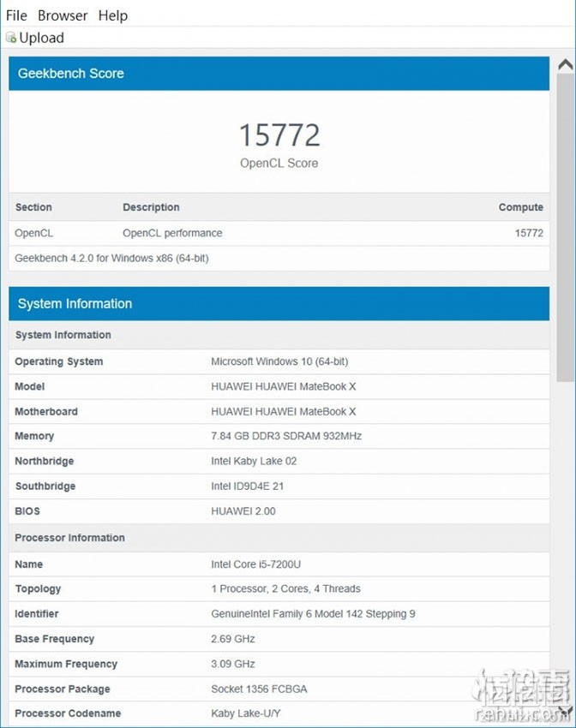Click the Intel Kaby Lake 02 value
The width and height of the screenshot is (576, 728).
click(x=254, y=461)
